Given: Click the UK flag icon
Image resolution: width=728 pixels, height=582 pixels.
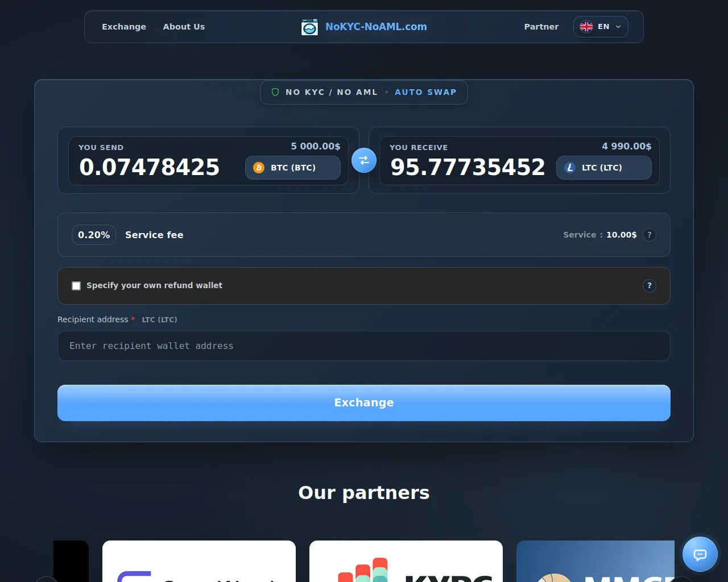Looking at the screenshot, I should (x=586, y=27).
